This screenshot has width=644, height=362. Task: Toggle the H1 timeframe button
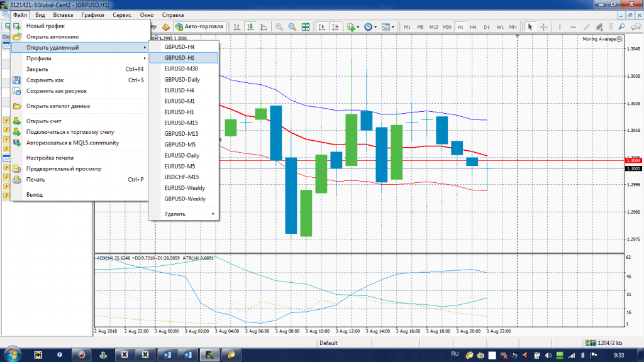(x=460, y=27)
